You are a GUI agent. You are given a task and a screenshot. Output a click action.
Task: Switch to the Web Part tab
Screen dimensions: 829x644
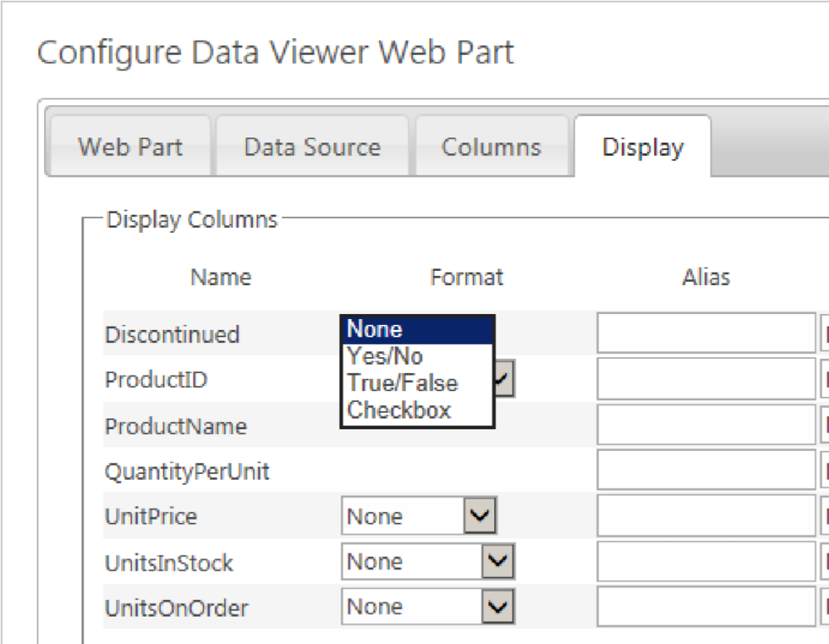130,148
